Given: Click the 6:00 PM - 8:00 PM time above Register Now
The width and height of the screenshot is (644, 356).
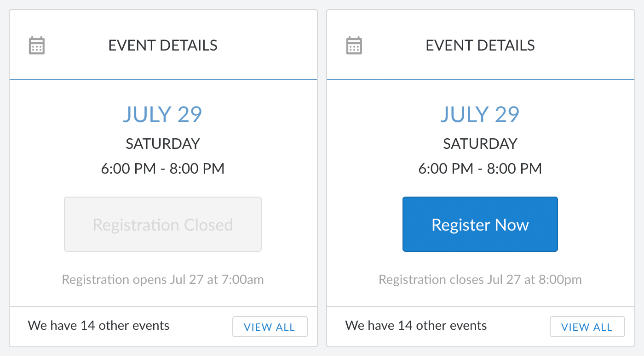Looking at the screenshot, I should [x=480, y=169].
